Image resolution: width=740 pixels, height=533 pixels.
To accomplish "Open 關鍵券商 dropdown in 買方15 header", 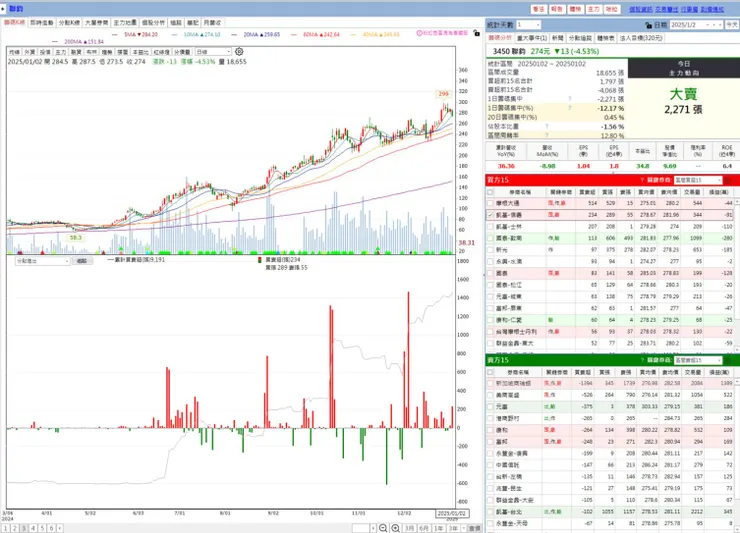I will pos(698,180).
